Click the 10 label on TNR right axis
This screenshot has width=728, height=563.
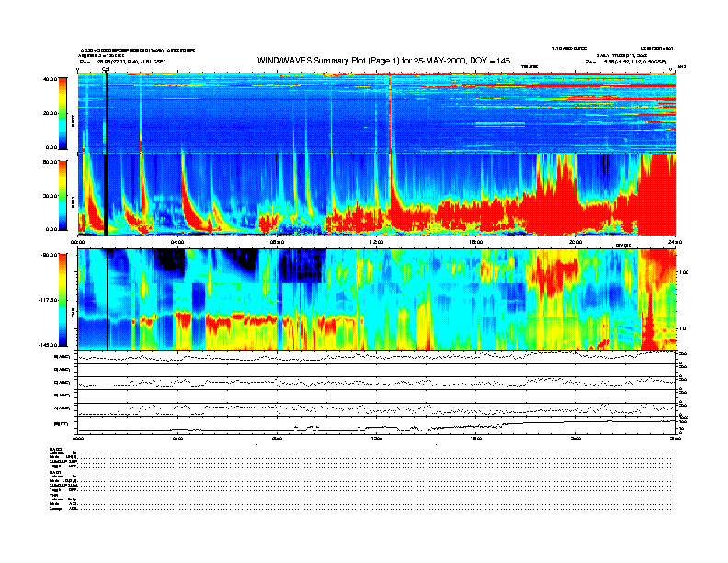(682, 329)
